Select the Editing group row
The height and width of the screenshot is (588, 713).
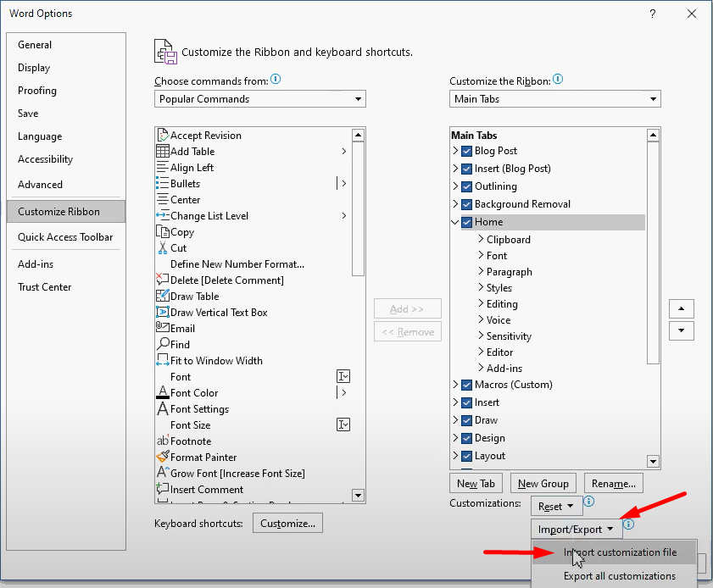(x=560, y=304)
